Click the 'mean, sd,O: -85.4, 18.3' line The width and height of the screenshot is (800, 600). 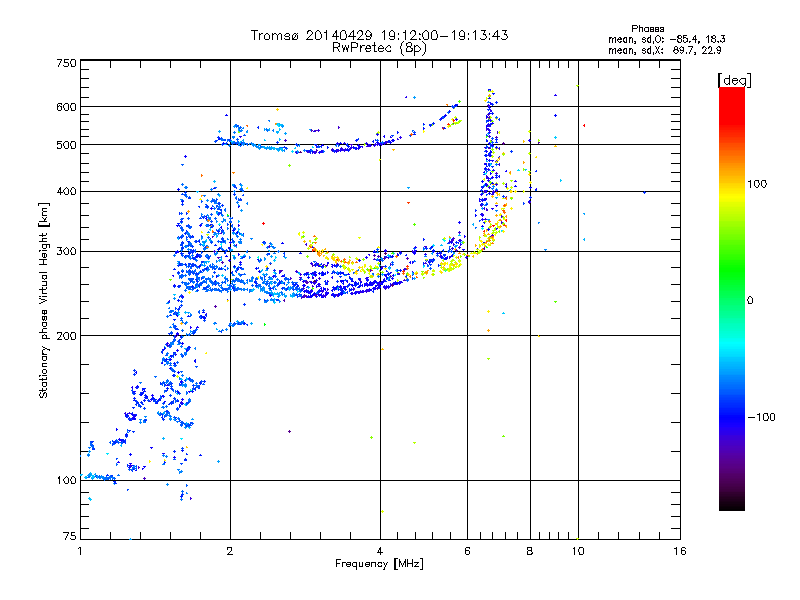[x=667, y=39]
